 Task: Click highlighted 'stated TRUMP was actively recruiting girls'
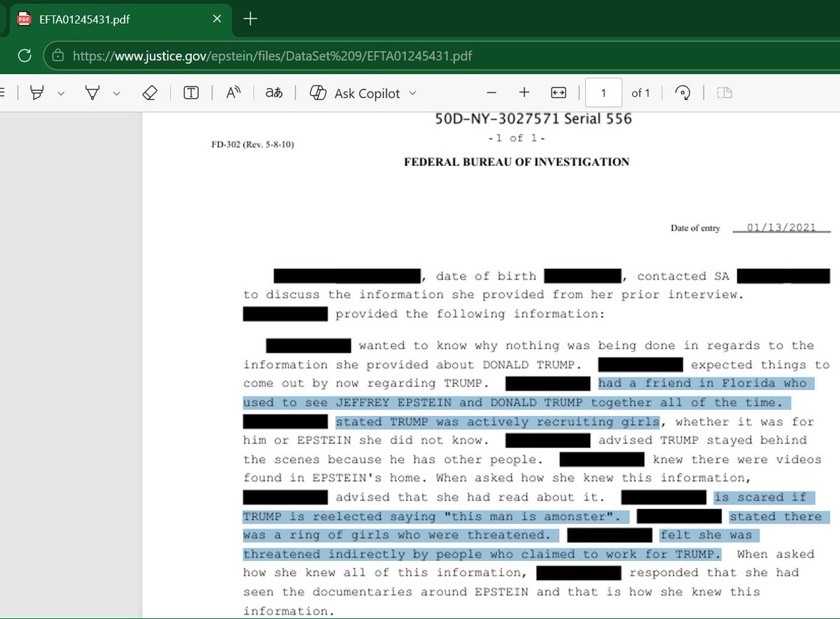coord(497,422)
